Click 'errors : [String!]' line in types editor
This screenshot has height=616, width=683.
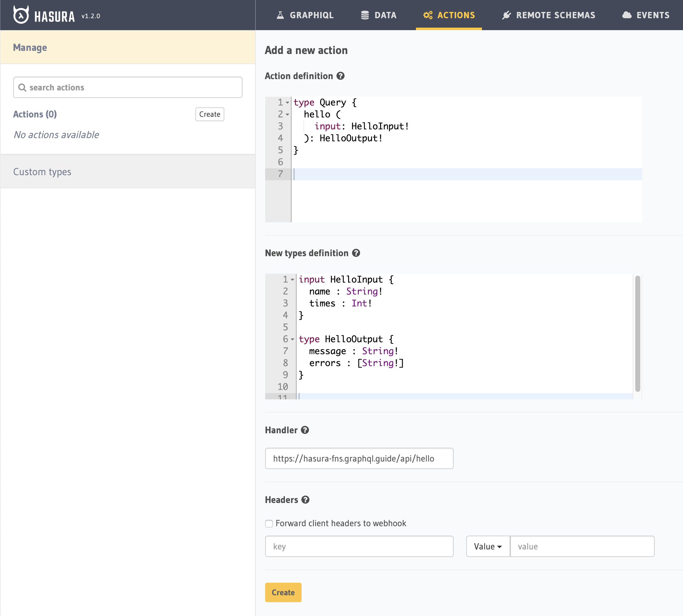click(357, 363)
